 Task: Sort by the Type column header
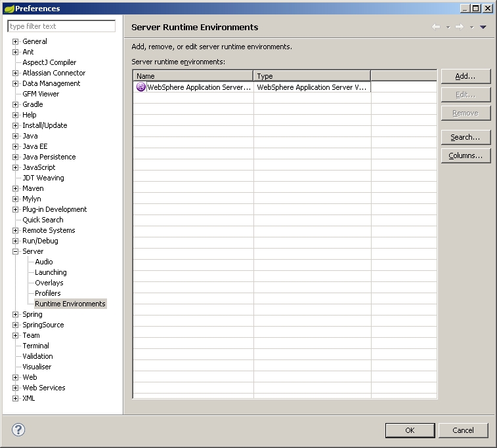point(312,76)
